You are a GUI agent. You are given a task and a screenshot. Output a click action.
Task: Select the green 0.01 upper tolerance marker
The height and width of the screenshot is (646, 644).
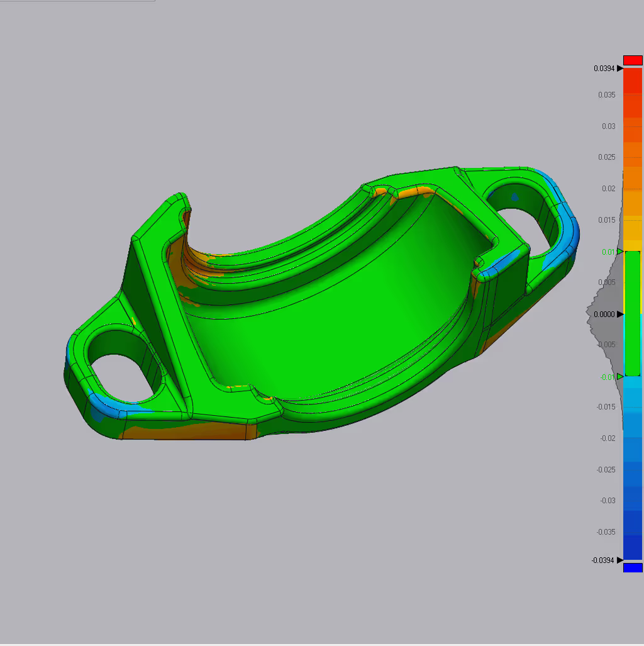619,252
